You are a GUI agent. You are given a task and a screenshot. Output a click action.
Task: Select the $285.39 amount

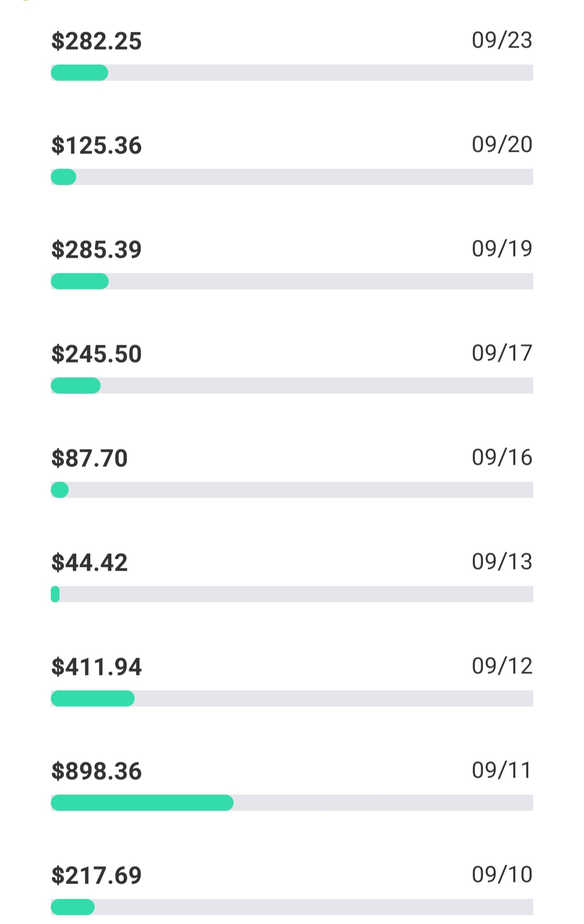tap(96, 250)
